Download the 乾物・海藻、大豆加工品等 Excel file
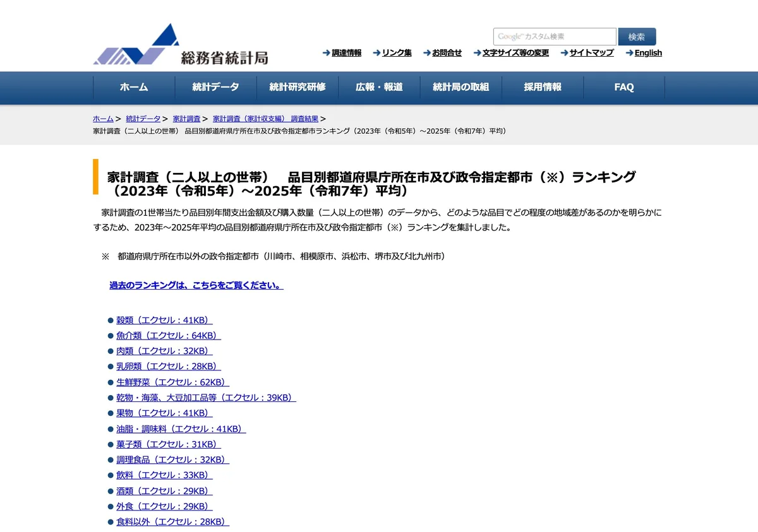 pyautogui.click(x=206, y=398)
